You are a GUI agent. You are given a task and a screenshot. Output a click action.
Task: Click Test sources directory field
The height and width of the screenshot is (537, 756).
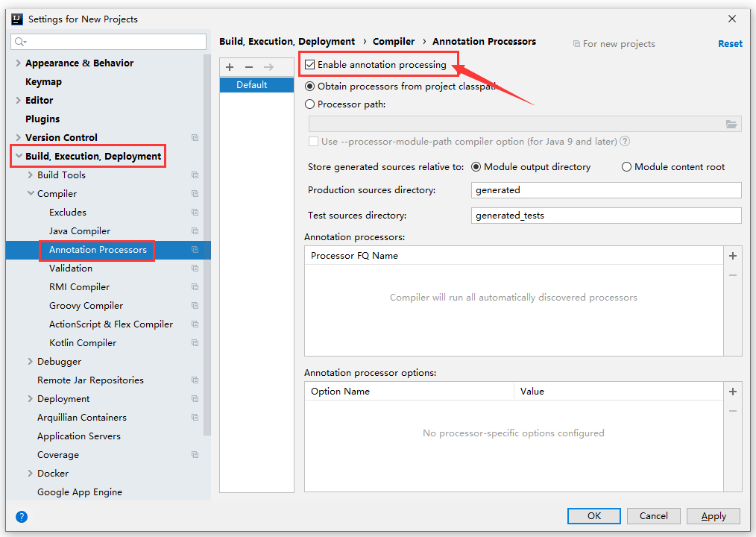606,216
